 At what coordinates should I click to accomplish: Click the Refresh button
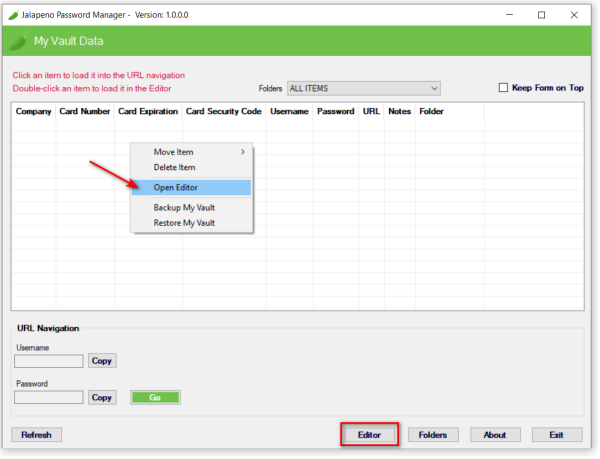[36, 436]
